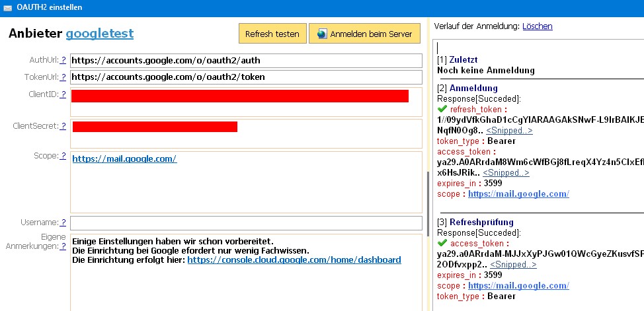
Task: Click the vertical scrollbar between panels
Action: click(x=427, y=204)
